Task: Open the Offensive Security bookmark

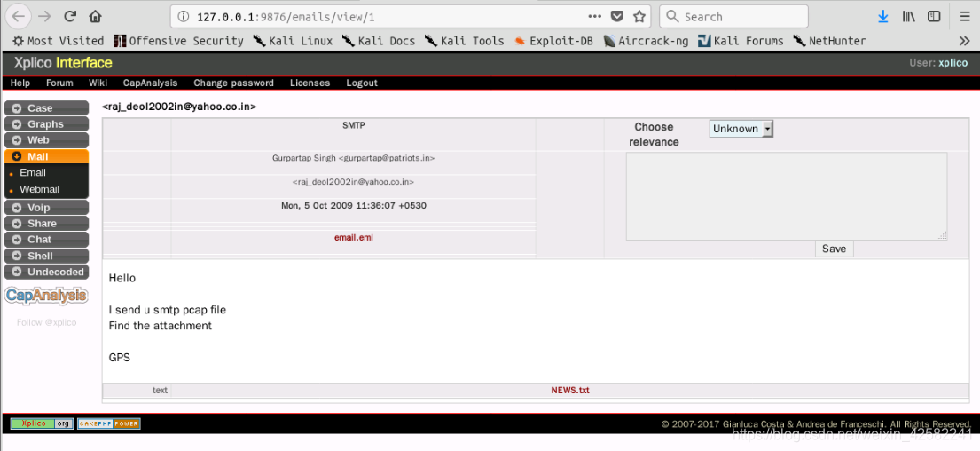Action: (x=179, y=41)
